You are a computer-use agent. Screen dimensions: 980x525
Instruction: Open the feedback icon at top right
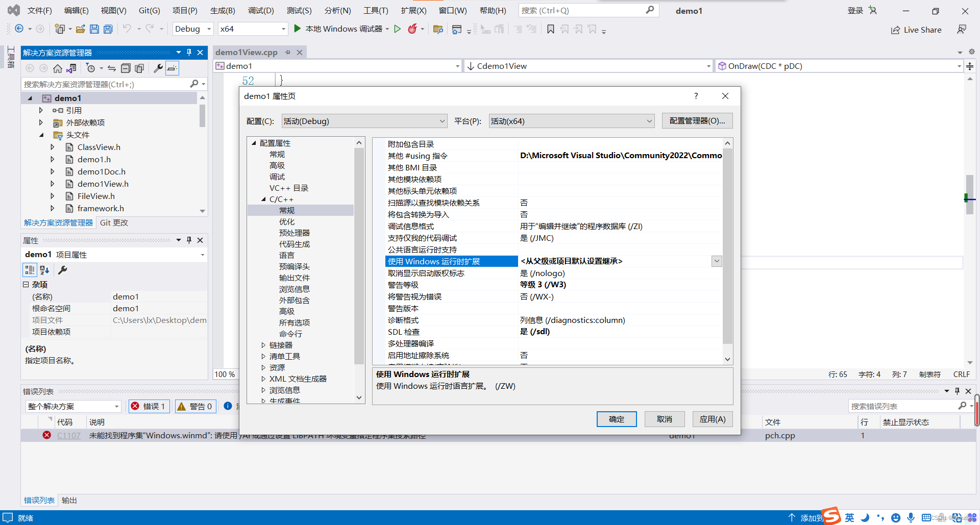pos(962,30)
